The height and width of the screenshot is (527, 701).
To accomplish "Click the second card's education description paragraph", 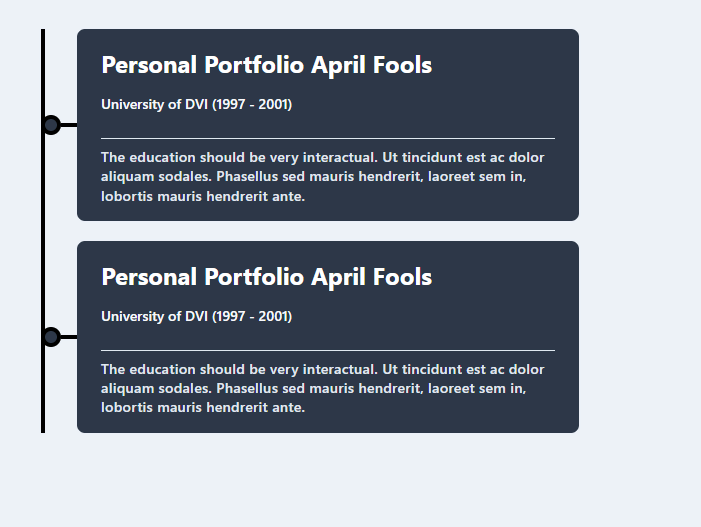I will pos(323,388).
